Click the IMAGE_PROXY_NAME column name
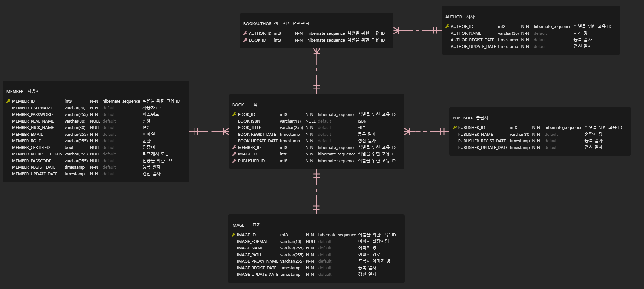 point(258,261)
